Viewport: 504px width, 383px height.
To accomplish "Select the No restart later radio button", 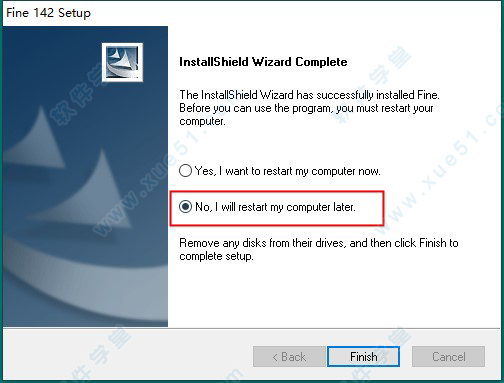I will (185, 207).
